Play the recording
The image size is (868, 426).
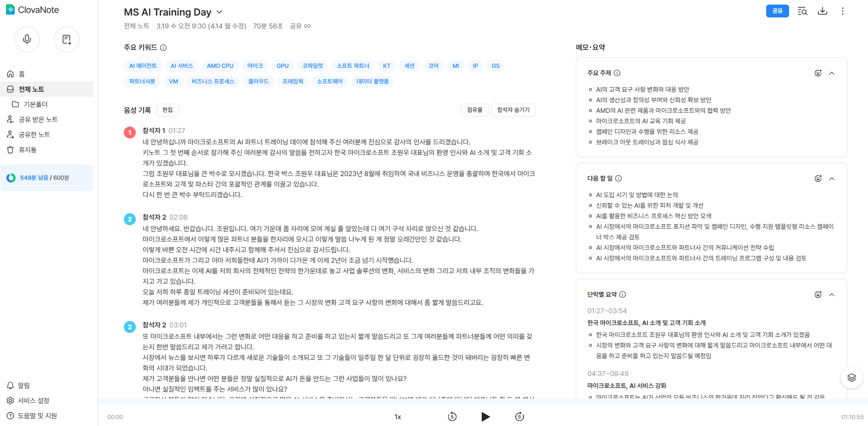point(485,416)
